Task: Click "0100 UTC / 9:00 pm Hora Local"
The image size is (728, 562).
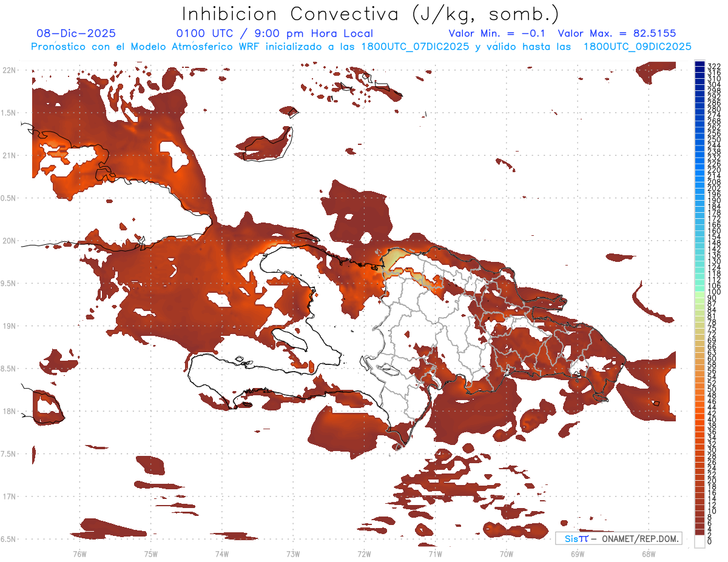Action: coord(275,33)
